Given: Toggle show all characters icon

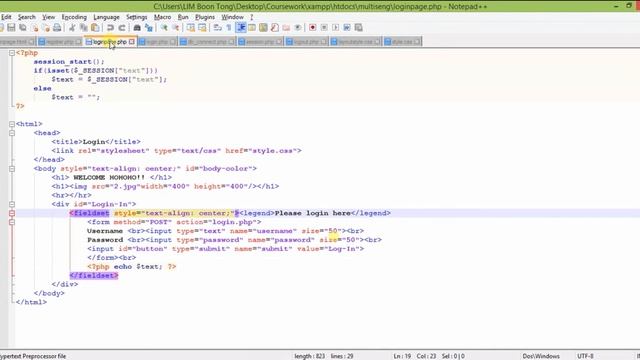Looking at the screenshot, I should 229,28.
